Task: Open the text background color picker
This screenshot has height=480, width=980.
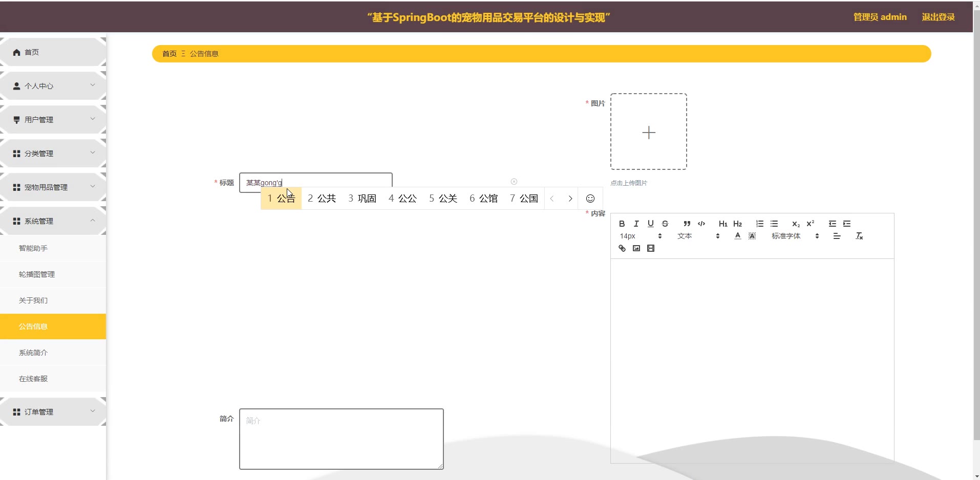Action: 752,236
